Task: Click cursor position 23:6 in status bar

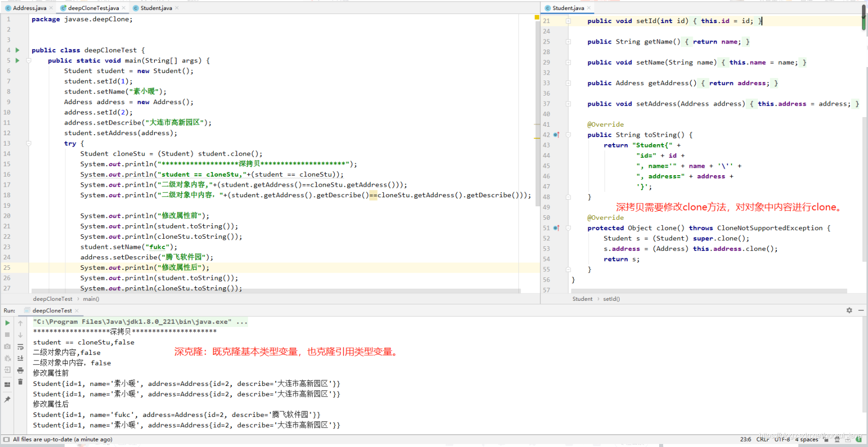Action: (745, 439)
